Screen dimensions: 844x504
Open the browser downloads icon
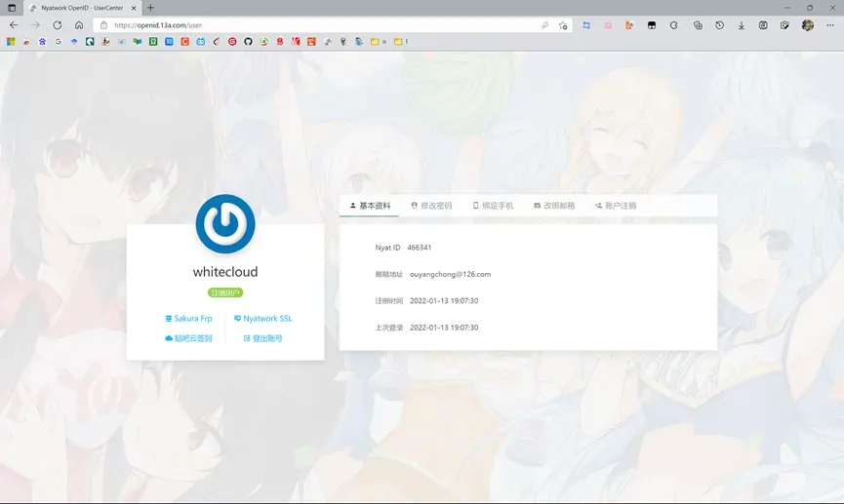[x=742, y=25]
